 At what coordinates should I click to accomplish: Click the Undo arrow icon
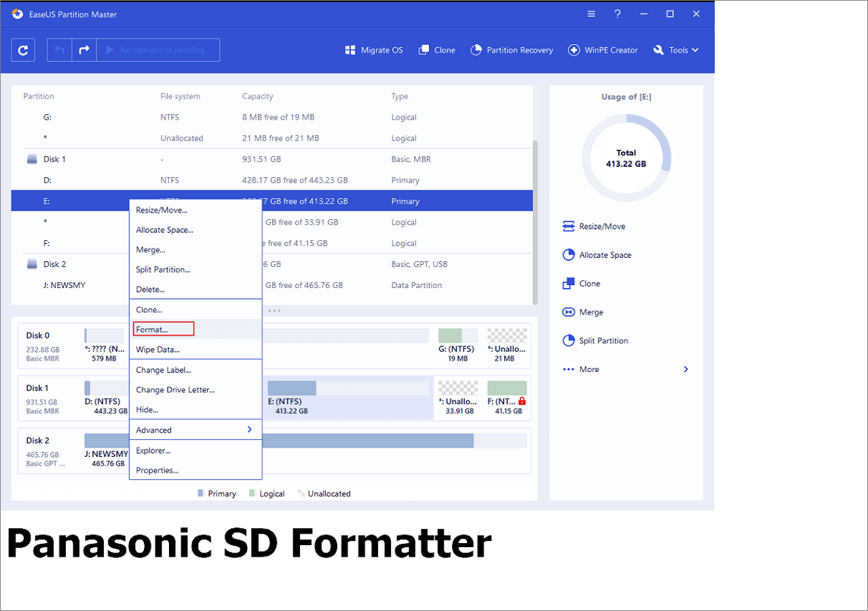[59, 50]
